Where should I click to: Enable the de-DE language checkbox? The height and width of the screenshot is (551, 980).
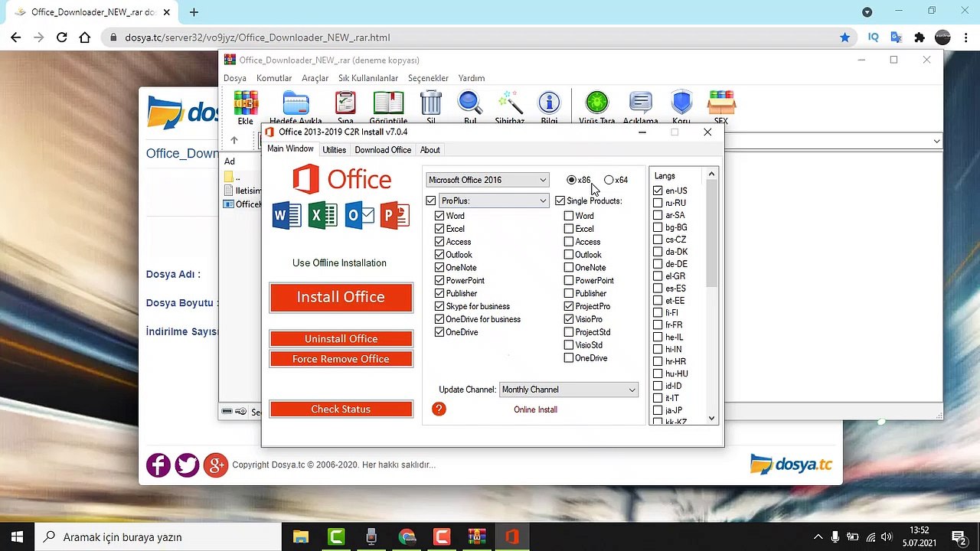tap(658, 264)
